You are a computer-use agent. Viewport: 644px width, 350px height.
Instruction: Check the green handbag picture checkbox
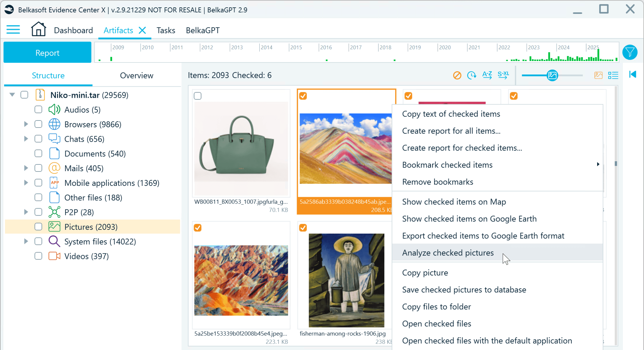pyautogui.click(x=198, y=96)
